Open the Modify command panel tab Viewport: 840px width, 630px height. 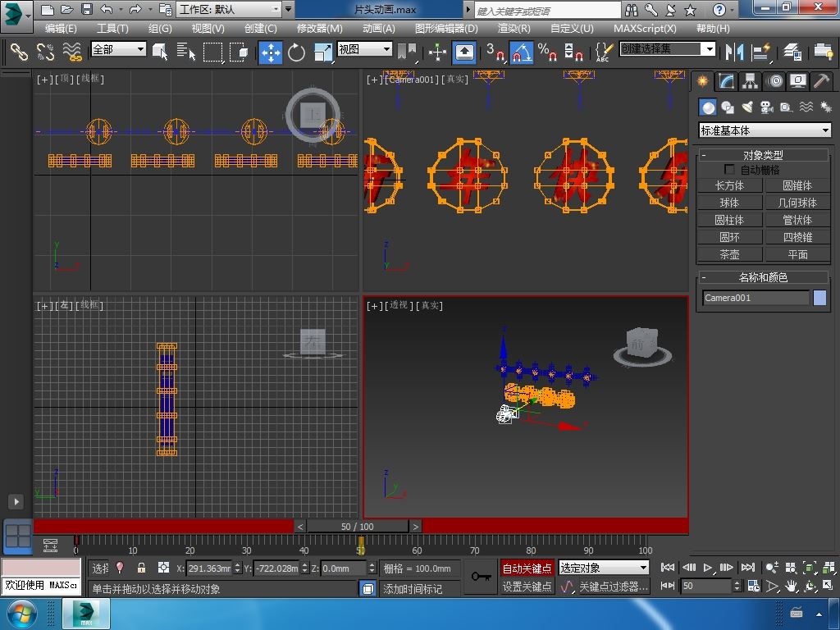[727, 81]
